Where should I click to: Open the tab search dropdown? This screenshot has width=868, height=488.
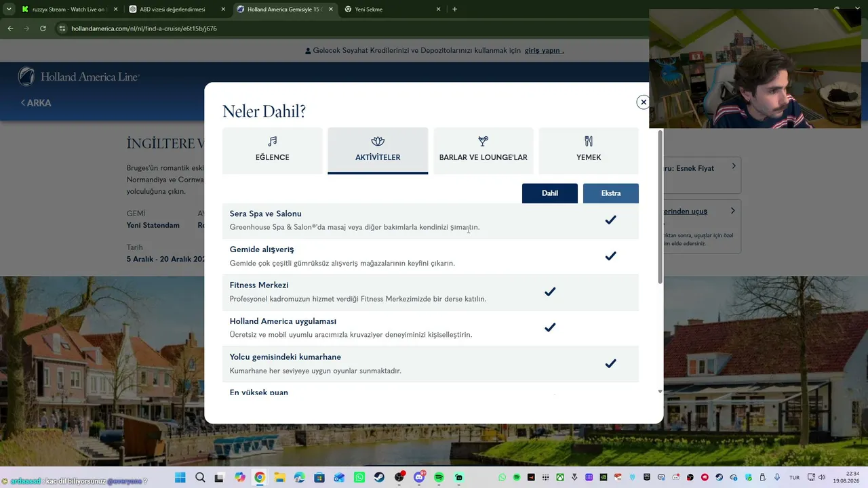tap(9, 9)
